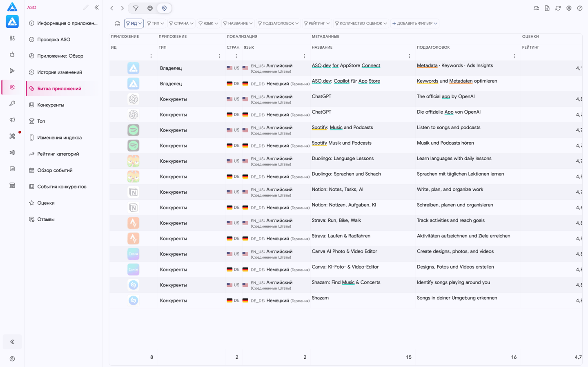
Task: Open the ИД filter dropdown
Action: point(134,23)
